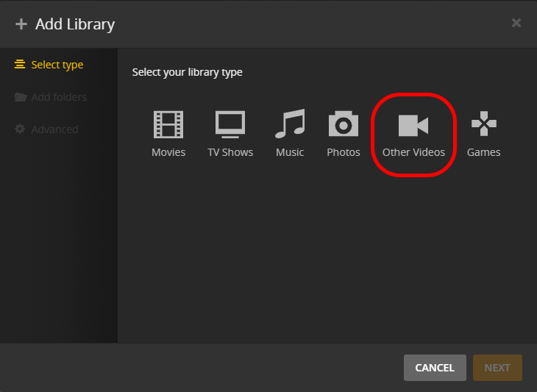Pick the Music note icon

290,124
